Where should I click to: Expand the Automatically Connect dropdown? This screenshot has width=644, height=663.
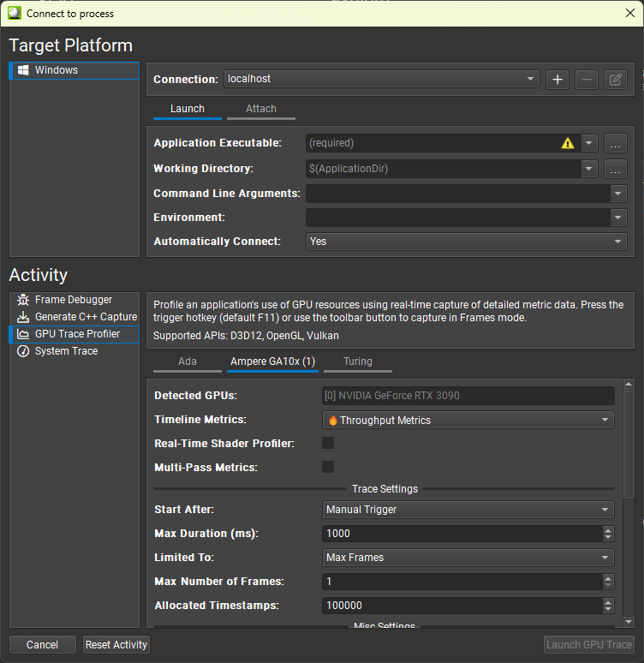(466, 242)
